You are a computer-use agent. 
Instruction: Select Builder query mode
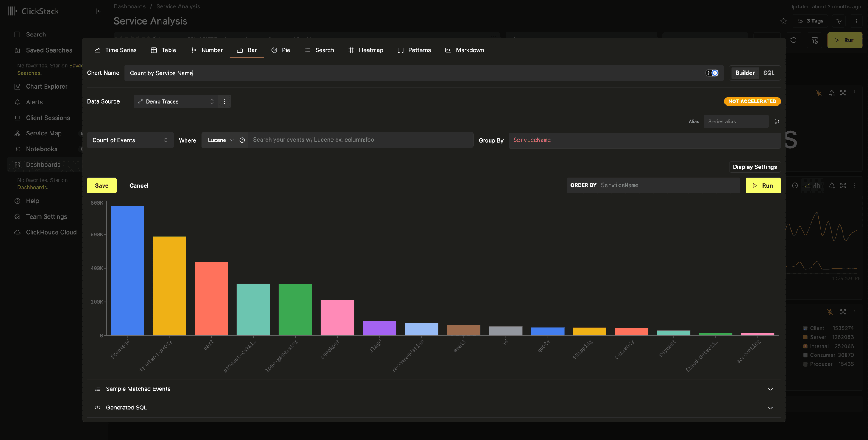745,73
